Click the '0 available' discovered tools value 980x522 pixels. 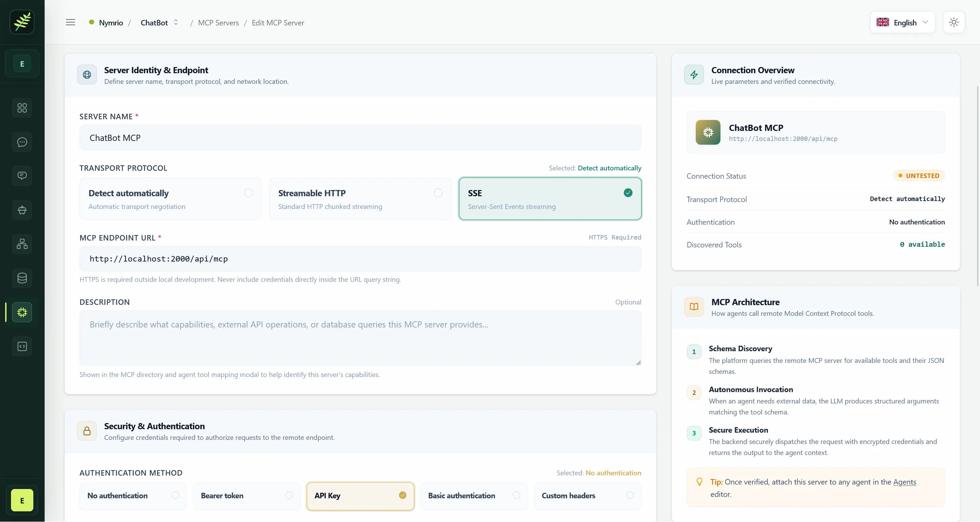[922, 245]
